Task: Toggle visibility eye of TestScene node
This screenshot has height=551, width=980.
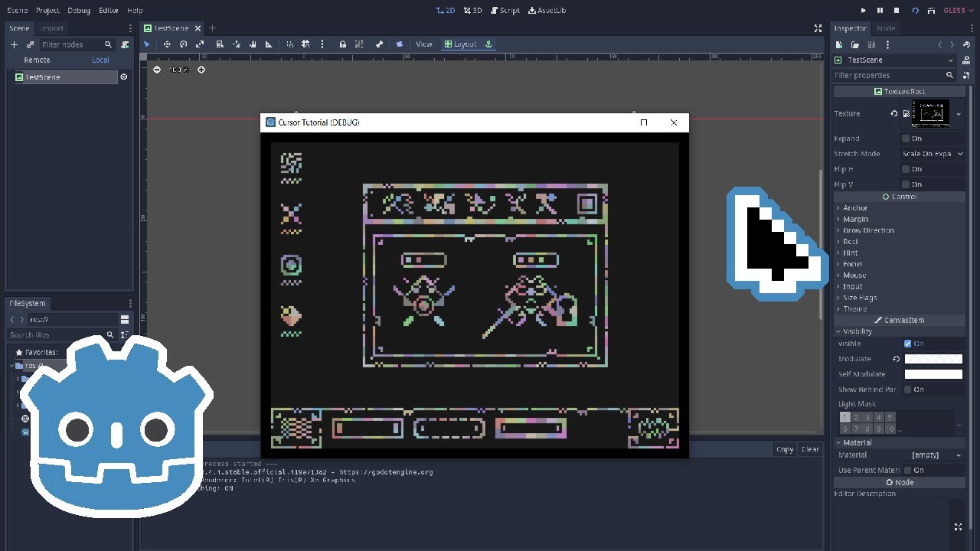Action: coord(124,77)
